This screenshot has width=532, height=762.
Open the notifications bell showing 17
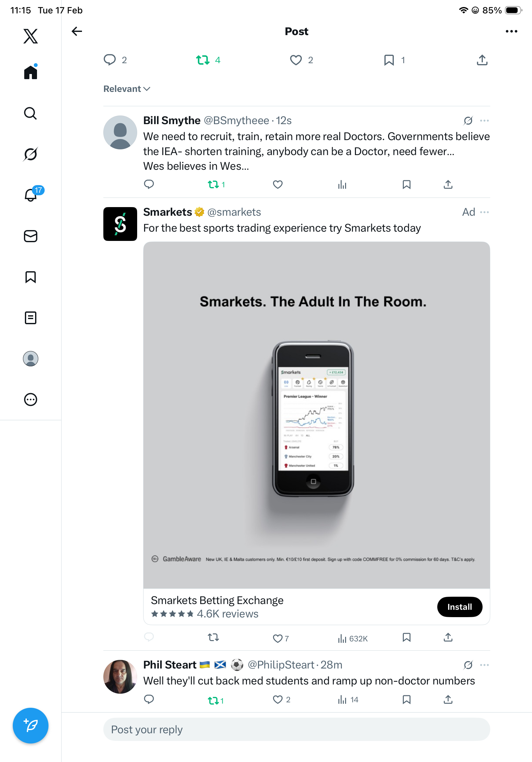pyautogui.click(x=31, y=195)
